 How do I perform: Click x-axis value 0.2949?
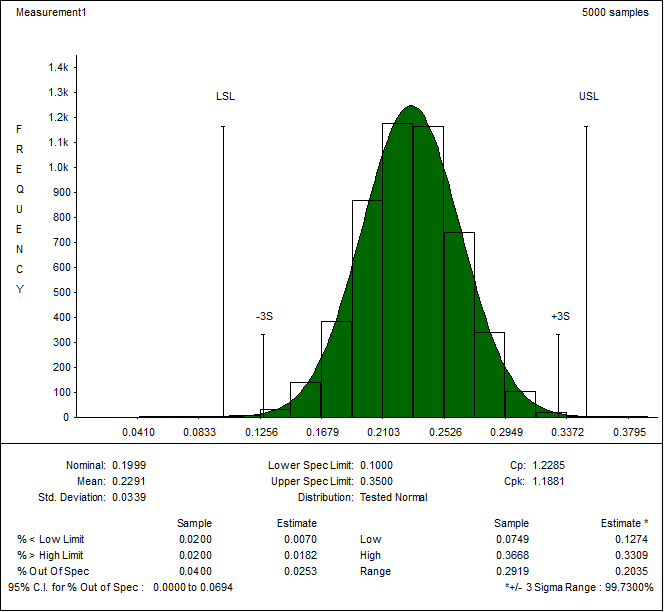click(506, 432)
